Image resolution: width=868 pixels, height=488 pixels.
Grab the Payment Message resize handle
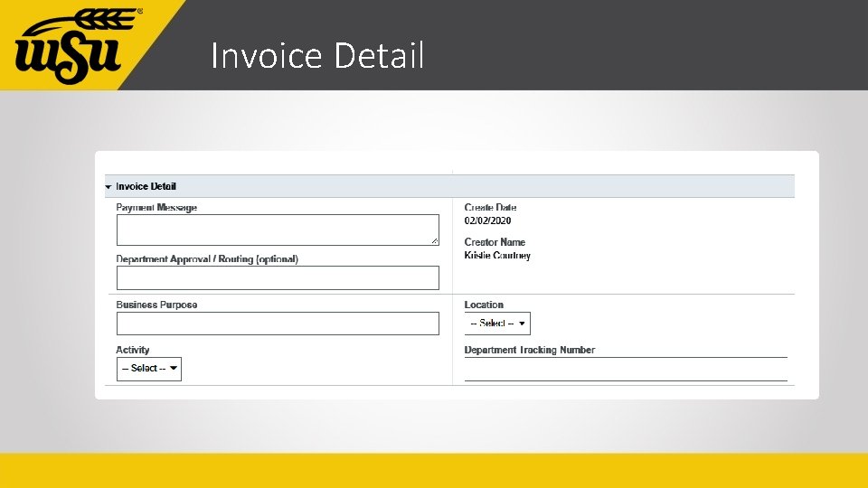click(x=435, y=240)
